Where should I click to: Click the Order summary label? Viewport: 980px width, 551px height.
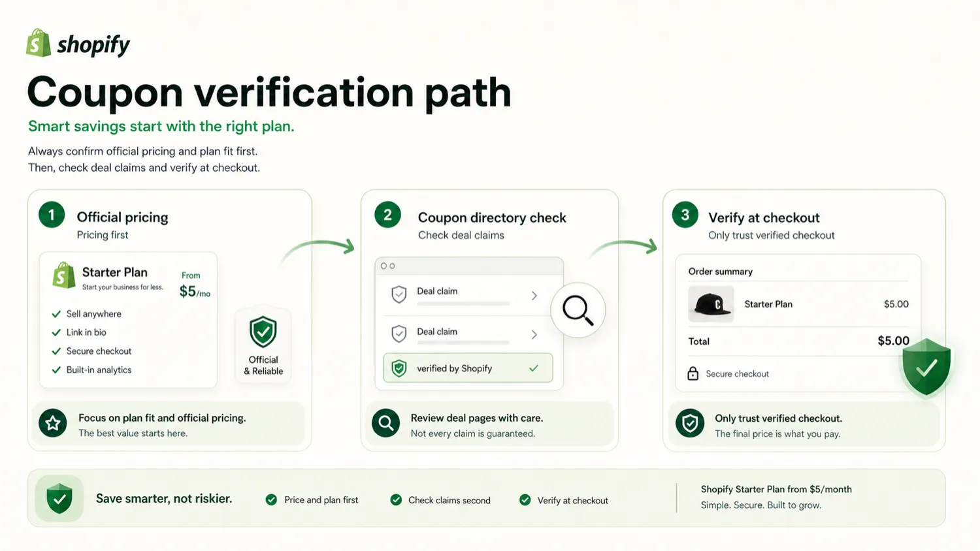coord(720,272)
